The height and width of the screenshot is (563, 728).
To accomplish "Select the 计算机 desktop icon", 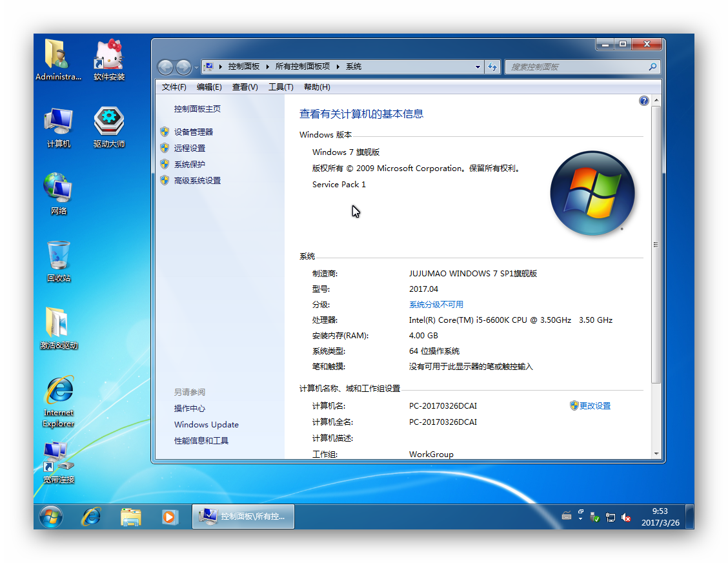I will click(x=59, y=127).
